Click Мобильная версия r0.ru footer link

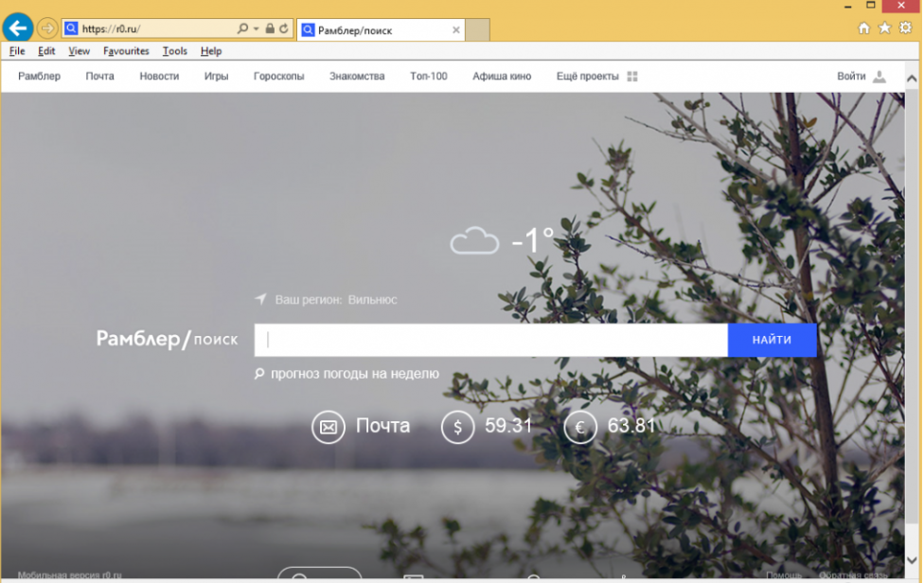tap(69, 574)
